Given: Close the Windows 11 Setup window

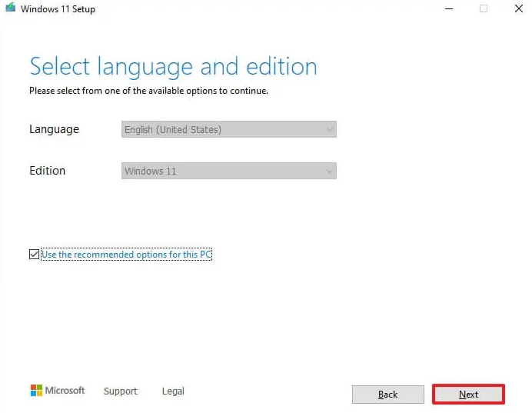Looking at the screenshot, I should point(518,8).
